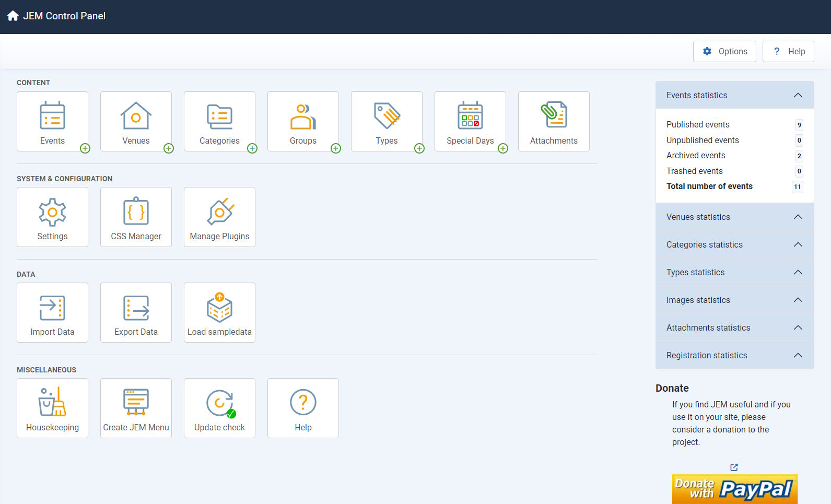Expand the Images statistics panel
The height and width of the screenshot is (504, 831).
734,300
